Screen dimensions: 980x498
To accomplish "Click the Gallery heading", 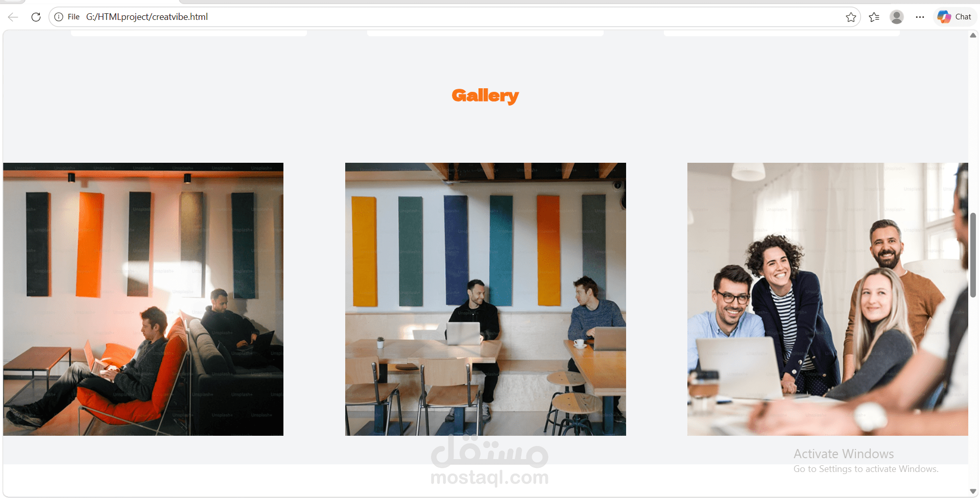I will (x=485, y=96).
